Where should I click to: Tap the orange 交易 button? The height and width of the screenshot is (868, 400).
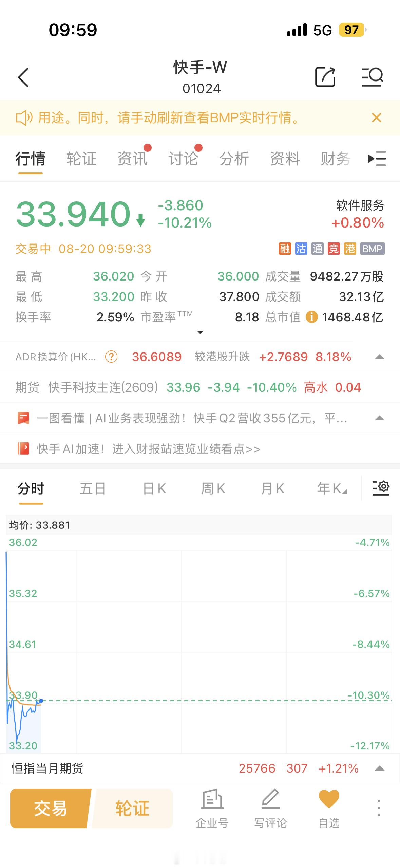pos(50,808)
